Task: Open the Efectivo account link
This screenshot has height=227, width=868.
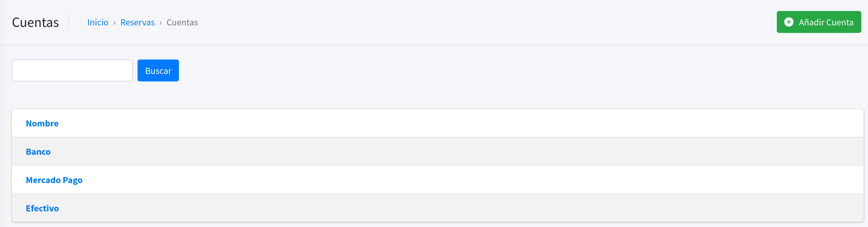Action: click(x=42, y=209)
